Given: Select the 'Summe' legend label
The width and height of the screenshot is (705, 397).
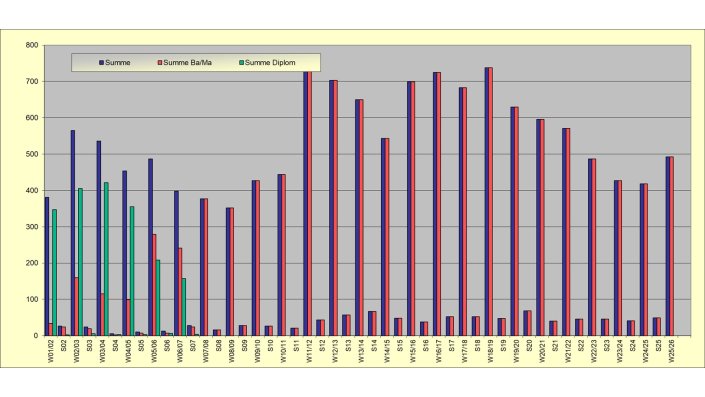Looking at the screenshot, I should point(118,63).
